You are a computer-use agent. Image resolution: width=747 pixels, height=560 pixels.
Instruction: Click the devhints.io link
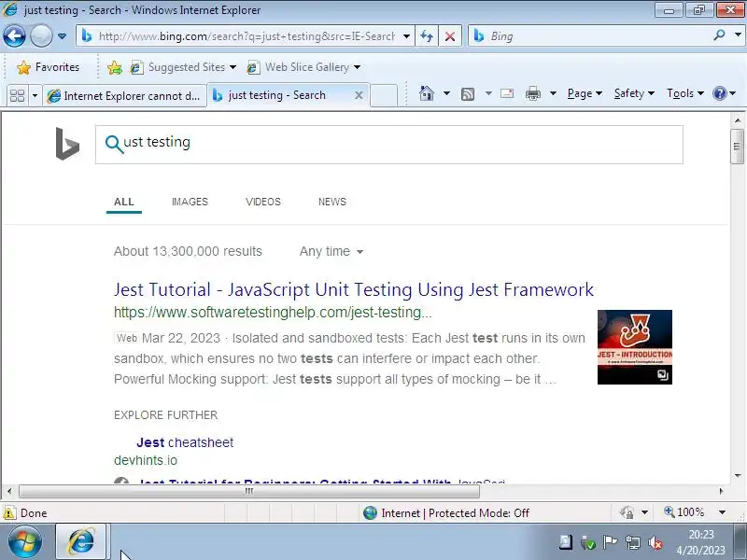pos(146,460)
